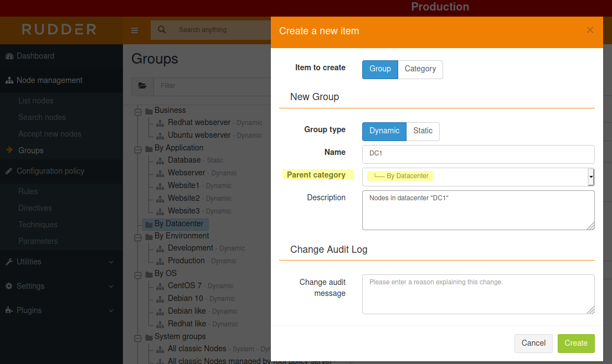This screenshot has height=364, width=612.
Task: Click the Create button
Action: [576, 343]
